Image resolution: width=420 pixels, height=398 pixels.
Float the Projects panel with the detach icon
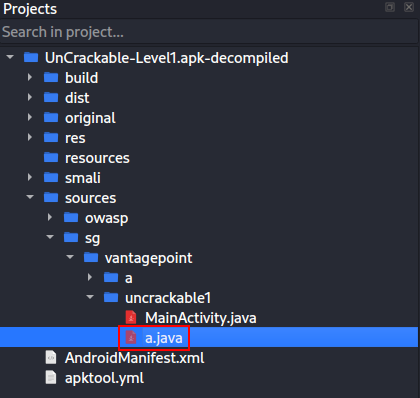tap(390, 7)
